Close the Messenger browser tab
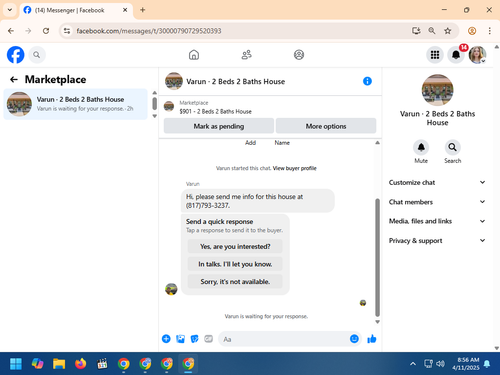 click(x=125, y=10)
